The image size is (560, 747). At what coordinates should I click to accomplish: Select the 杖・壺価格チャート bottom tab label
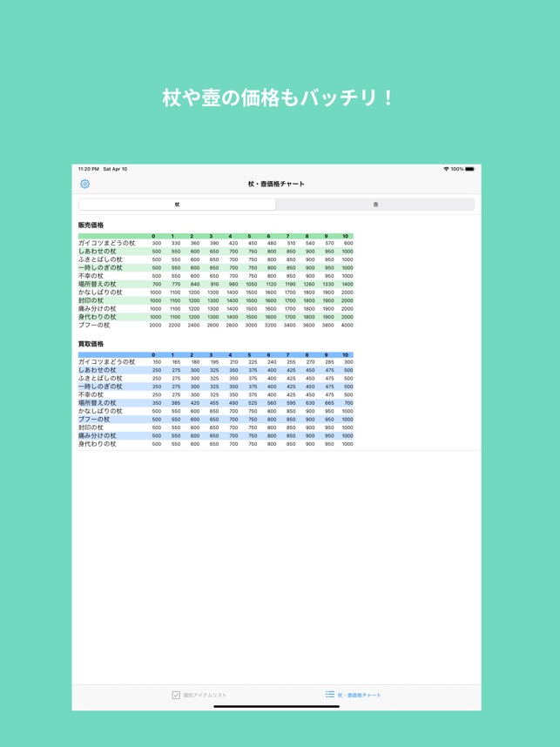[x=360, y=696]
